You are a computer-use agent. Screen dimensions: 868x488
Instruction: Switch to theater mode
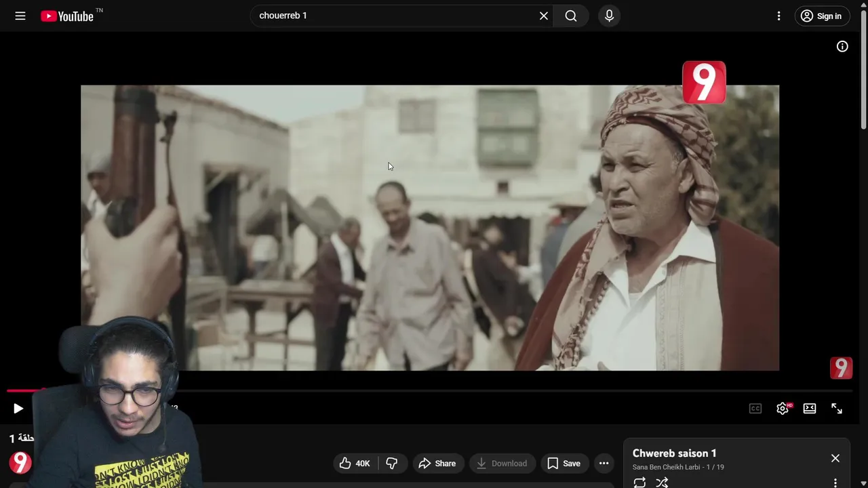(810, 408)
